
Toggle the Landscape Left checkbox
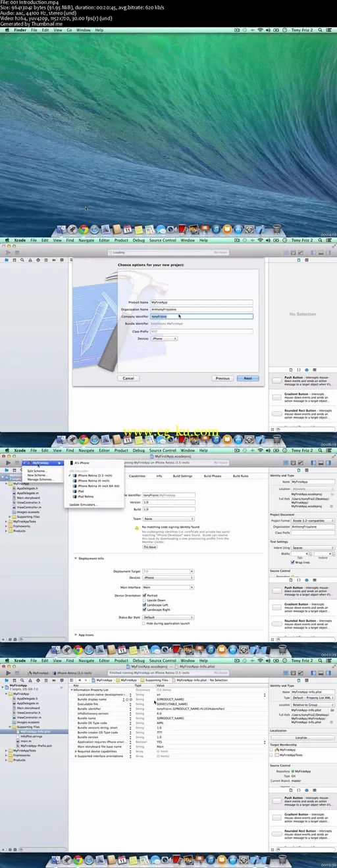coord(145,604)
